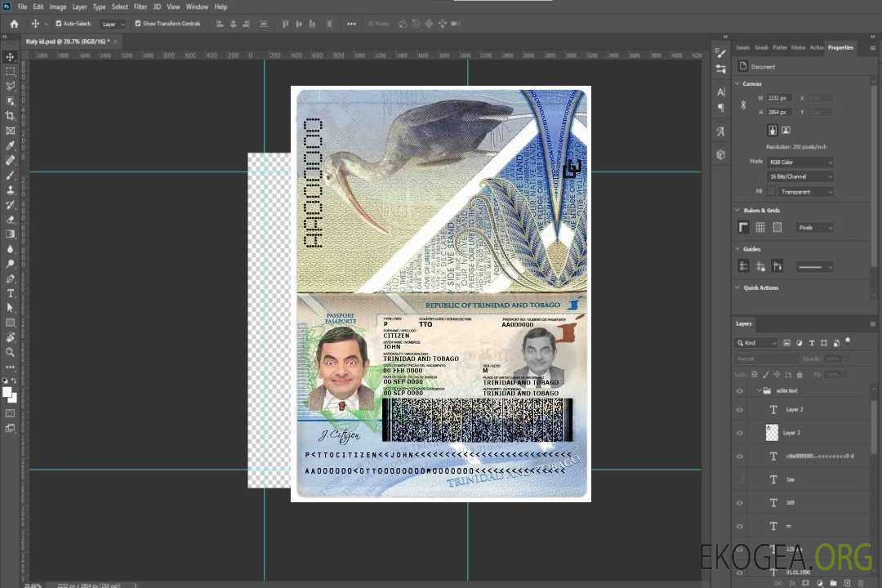Filter layers by pixel layer icon
Viewport: 882px width, 588px height.
tap(786, 343)
